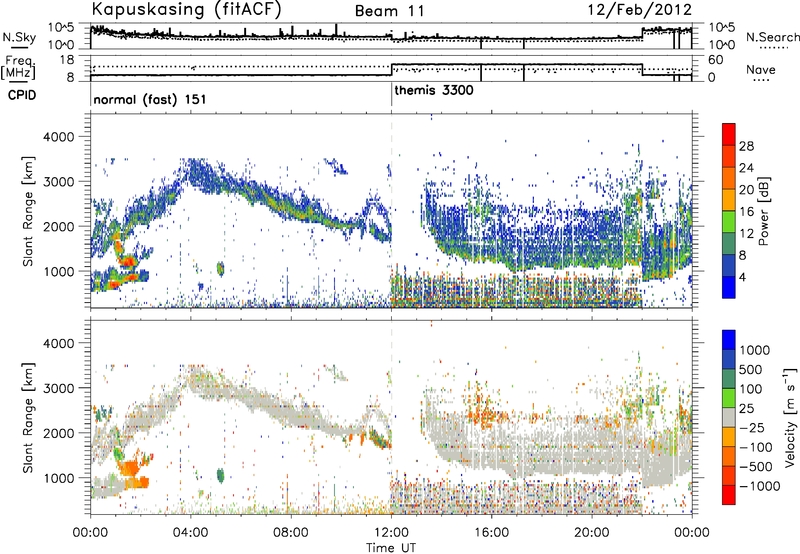
Task: Click the 1000 value on Velocity colorbar
Action: 754,350
